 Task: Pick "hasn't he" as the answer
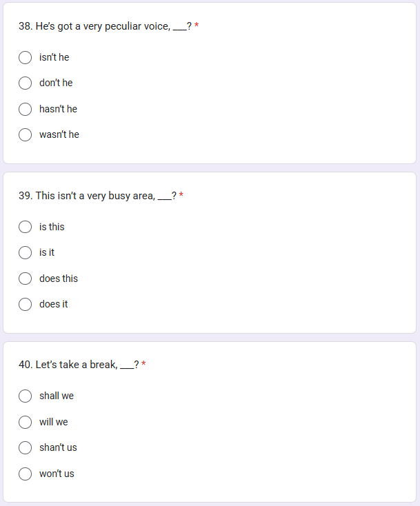coord(26,109)
